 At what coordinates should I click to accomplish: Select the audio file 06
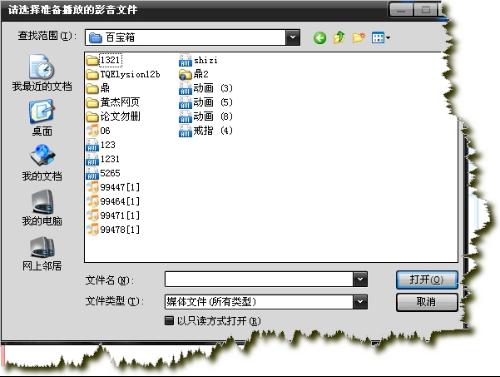coord(98,131)
